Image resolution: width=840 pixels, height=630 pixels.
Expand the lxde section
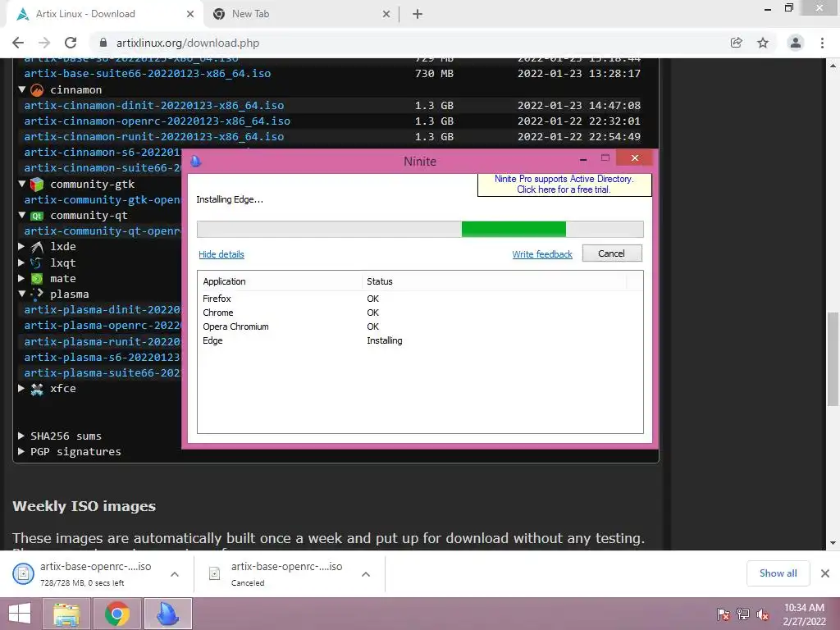21,246
